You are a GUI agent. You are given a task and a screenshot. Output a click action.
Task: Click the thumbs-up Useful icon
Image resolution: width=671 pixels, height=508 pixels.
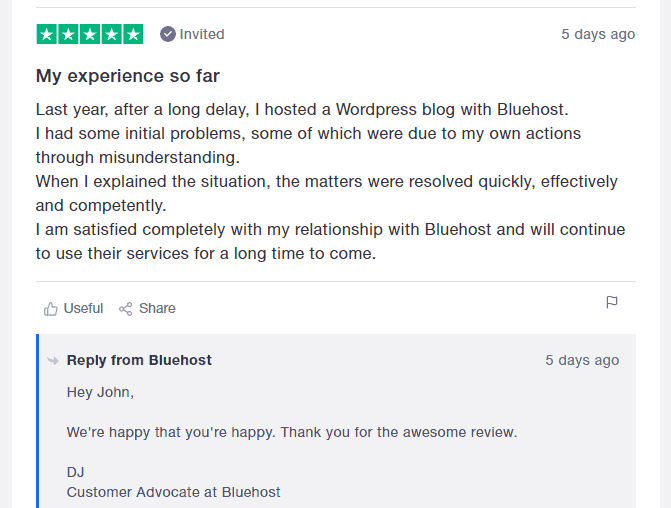click(50, 309)
